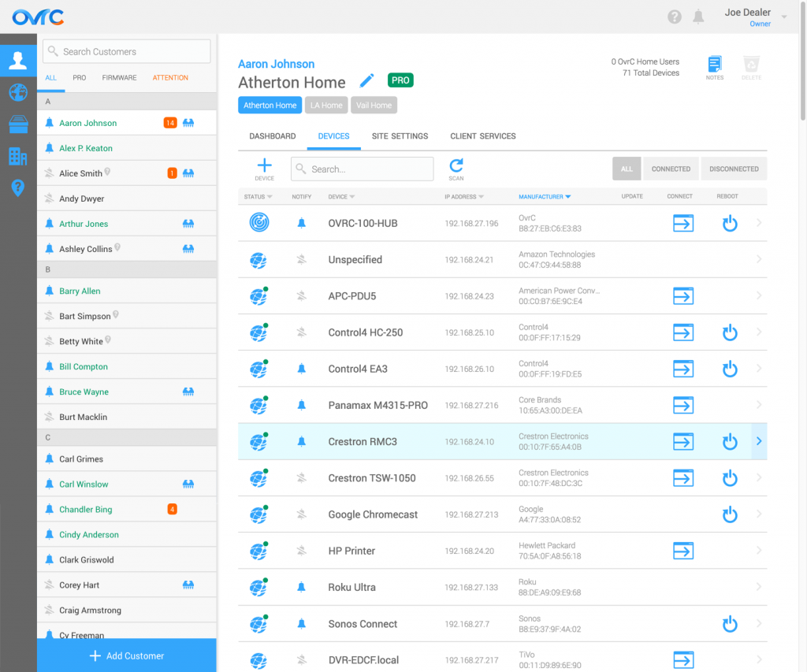Show Connected devices only
The height and width of the screenshot is (672, 807).
(x=671, y=169)
